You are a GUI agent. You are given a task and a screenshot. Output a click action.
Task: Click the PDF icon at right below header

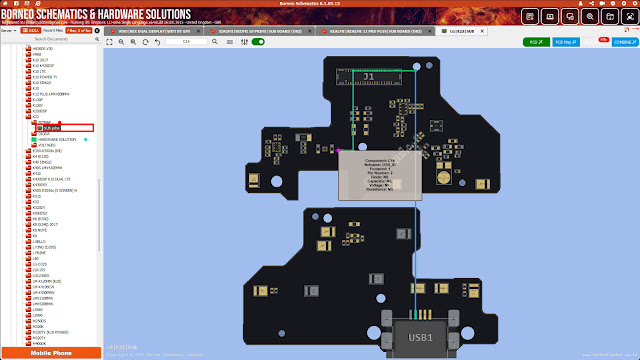click(627, 30)
